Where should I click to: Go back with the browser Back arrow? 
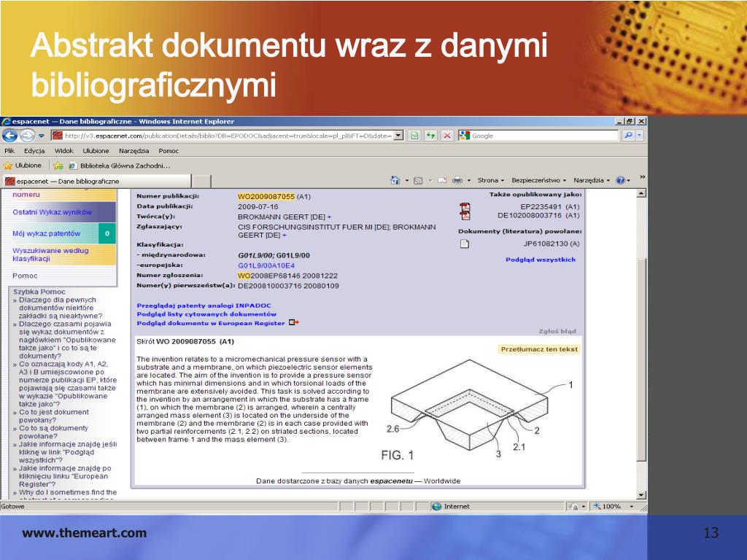click(x=10, y=136)
